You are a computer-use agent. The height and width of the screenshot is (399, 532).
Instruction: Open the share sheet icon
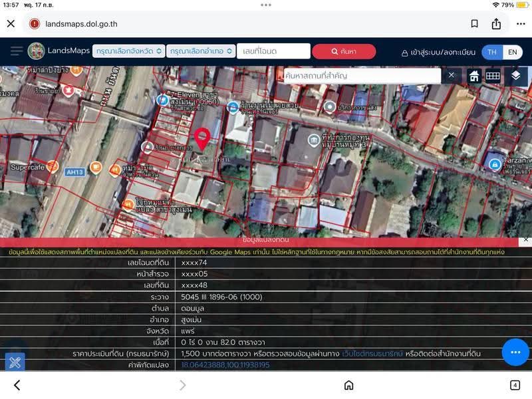(496, 23)
